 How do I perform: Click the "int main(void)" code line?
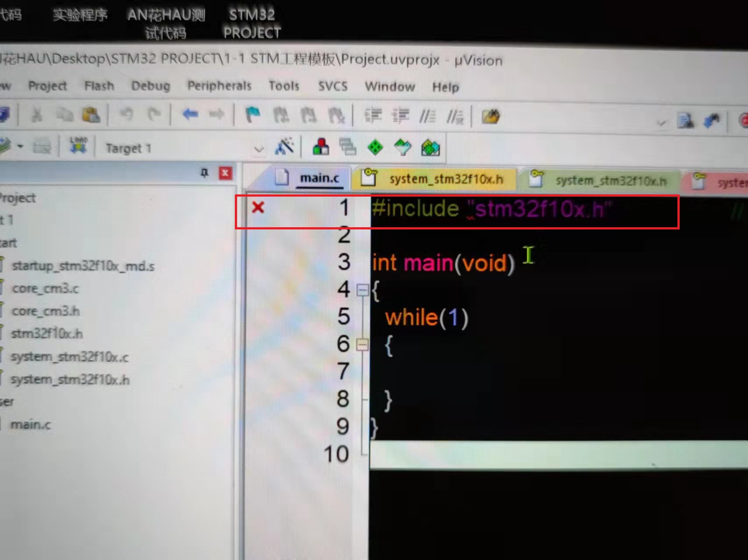[443, 263]
